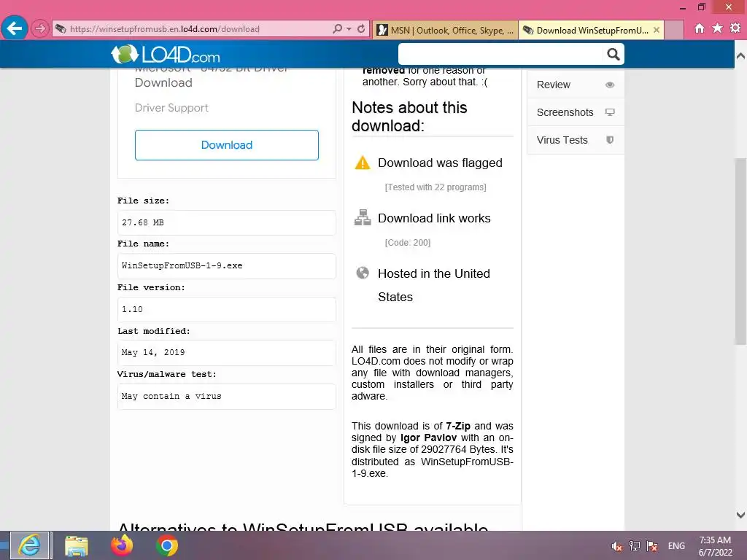
Task: Open File Explorer in the taskbar
Action: (x=76, y=545)
